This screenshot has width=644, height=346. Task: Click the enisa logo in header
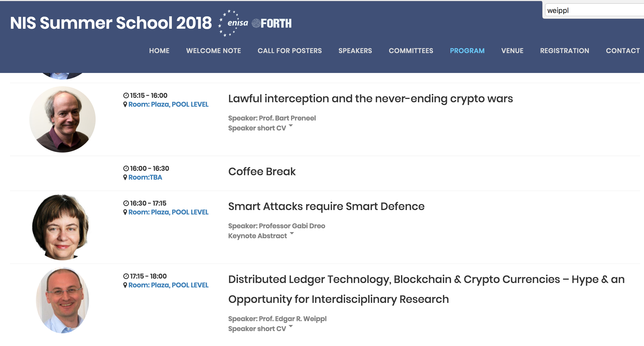233,23
